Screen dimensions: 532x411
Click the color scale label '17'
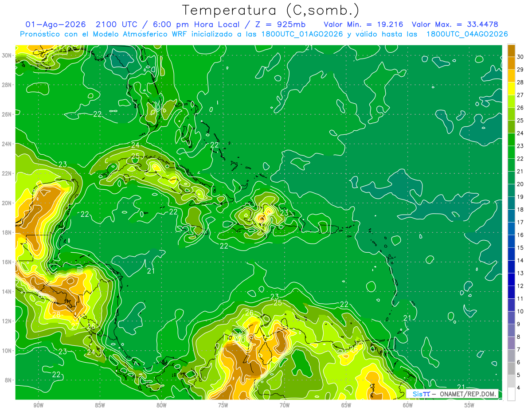pyautogui.click(x=520, y=223)
